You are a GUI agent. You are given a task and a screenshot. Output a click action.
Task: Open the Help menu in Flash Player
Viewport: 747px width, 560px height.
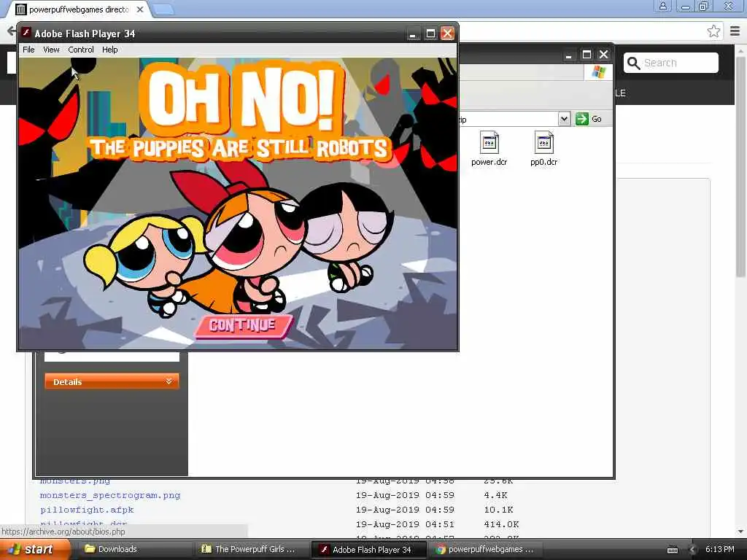[x=109, y=50]
